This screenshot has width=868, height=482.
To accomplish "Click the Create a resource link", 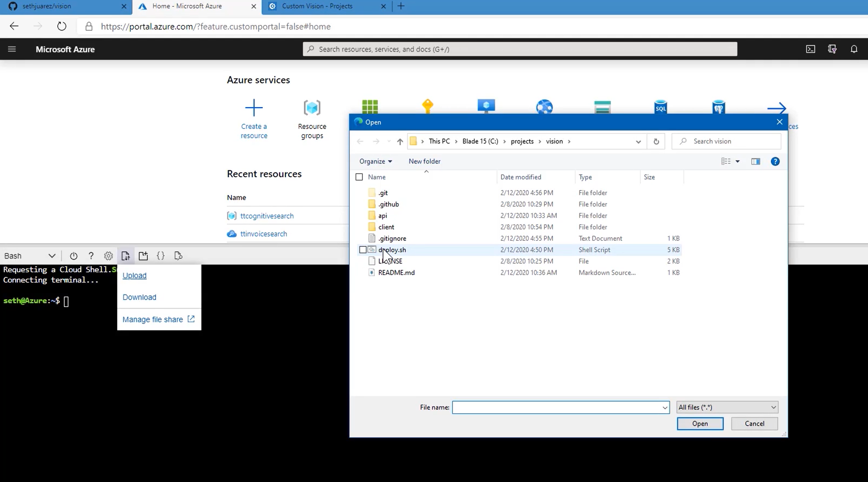I will pyautogui.click(x=254, y=131).
